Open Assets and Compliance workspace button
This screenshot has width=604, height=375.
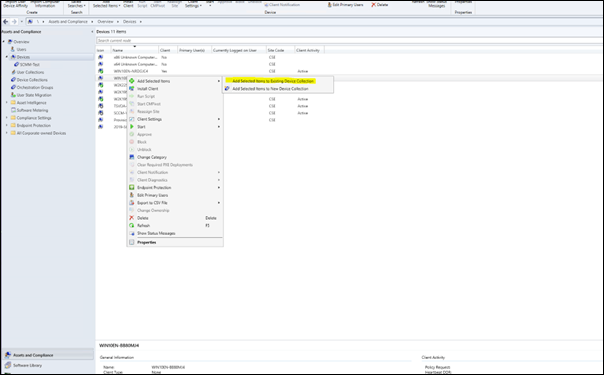pyautogui.click(x=47, y=355)
